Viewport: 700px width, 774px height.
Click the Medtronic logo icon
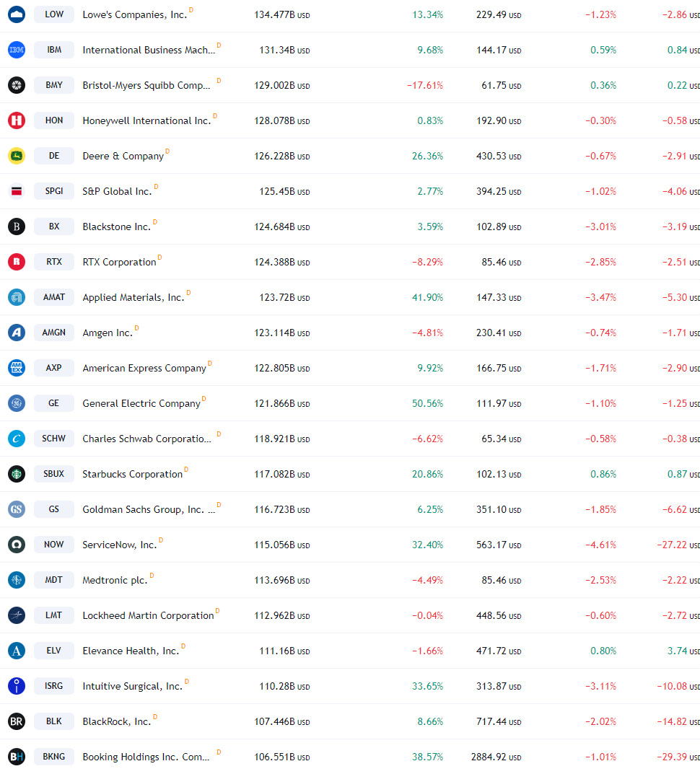(17, 580)
